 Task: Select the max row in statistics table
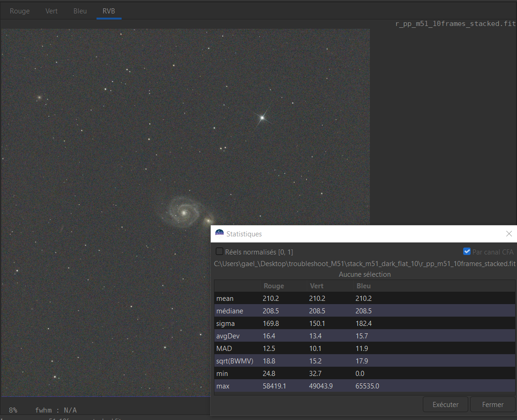tap(223, 386)
